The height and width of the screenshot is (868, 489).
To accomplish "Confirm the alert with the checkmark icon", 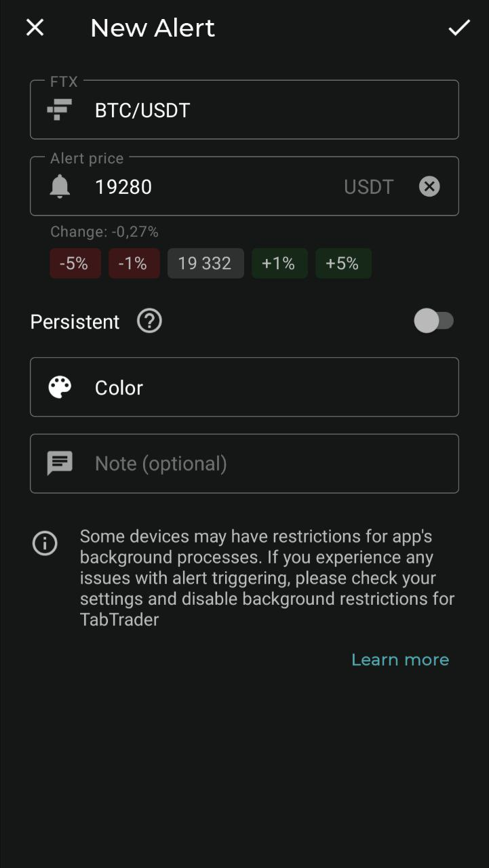I will click(x=459, y=28).
